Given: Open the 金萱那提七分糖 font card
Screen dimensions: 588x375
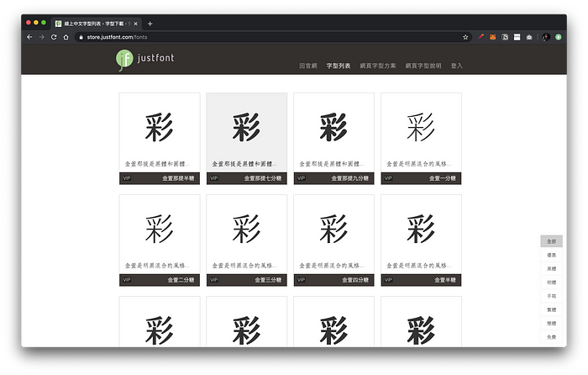Looking at the screenshot, I should 247,139.
